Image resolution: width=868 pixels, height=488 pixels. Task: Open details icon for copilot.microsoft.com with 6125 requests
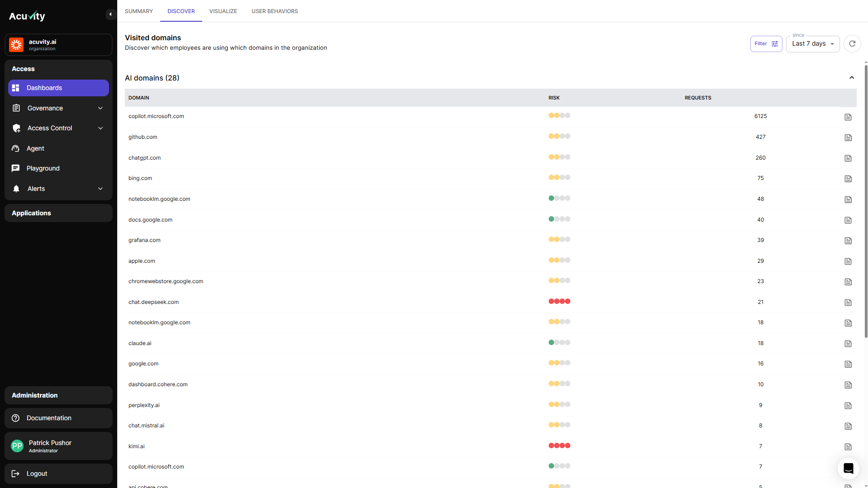coord(848,117)
